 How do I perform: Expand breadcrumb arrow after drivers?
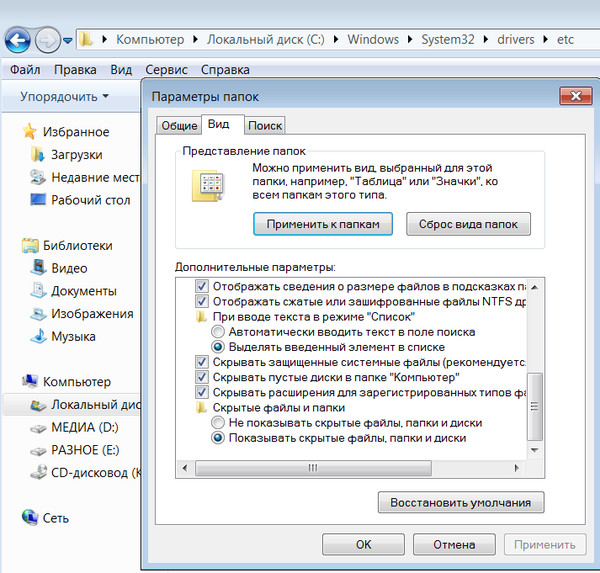pyautogui.click(x=545, y=39)
